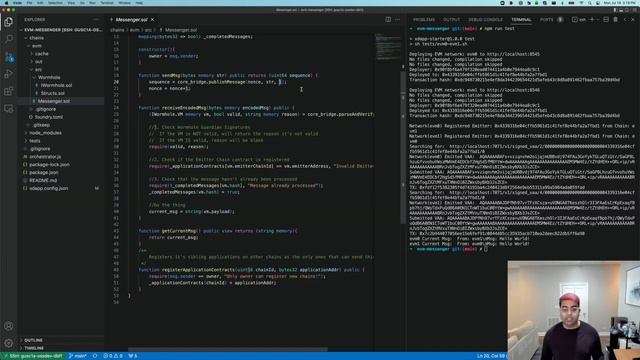Viewport: 640px width, 360px height.
Task: Click the line and column indicator
Action: (492, 356)
